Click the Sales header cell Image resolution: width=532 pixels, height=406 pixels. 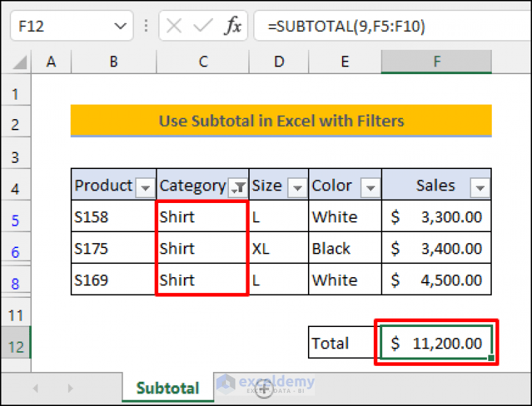click(436, 185)
